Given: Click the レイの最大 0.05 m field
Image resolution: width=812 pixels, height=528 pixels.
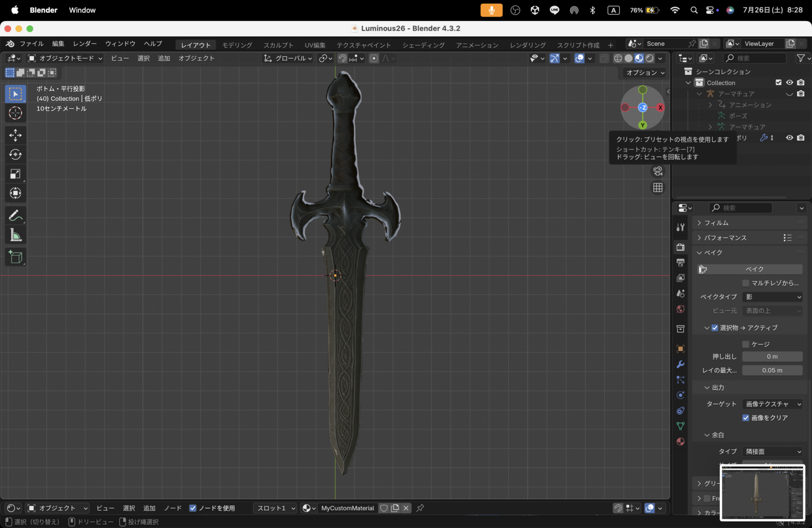Looking at the screenshot, I should 772,370.
